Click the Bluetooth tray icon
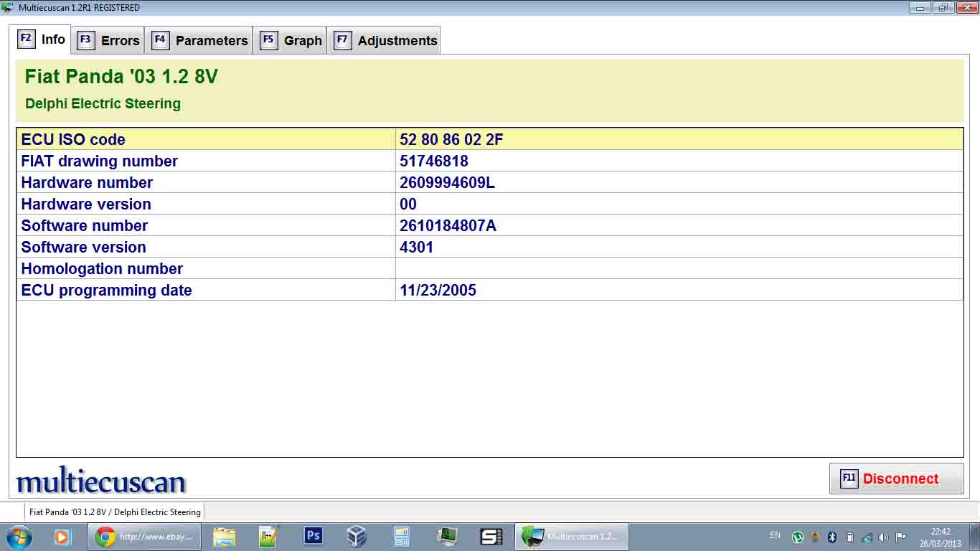Viewport: 980px width, 551px height. click(x=832, y=537)
